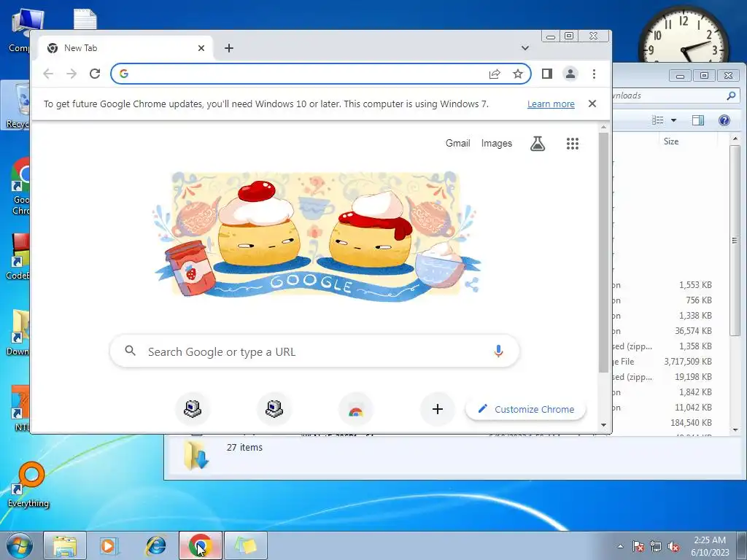Dismiss the Windows 7 update notice

592,104
